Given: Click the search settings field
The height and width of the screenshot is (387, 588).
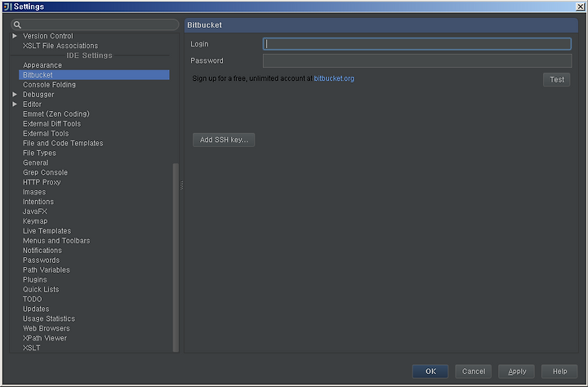Looking at the screenshot, I should (95, 24).
